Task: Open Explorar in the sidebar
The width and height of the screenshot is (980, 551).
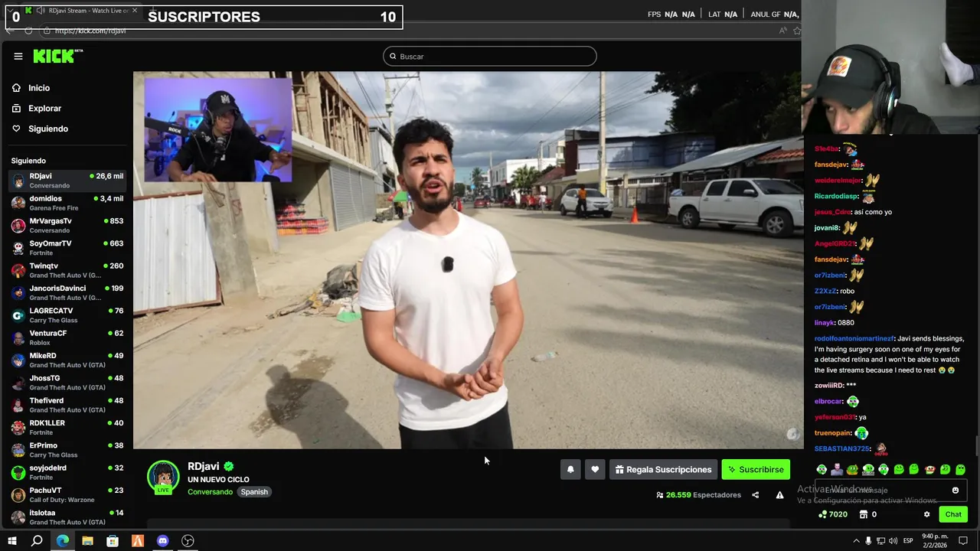Action: (x=36, y=109)
